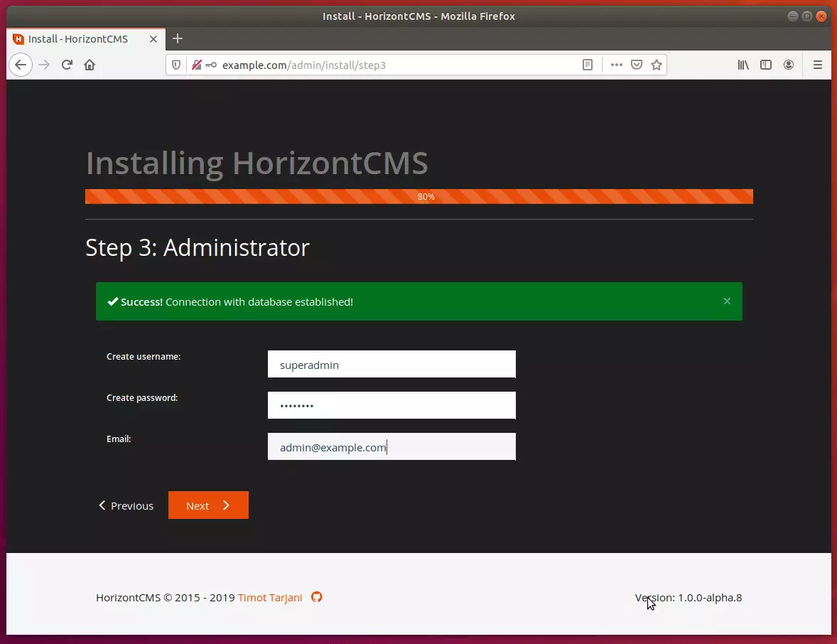View insecure connection lock warning
Viewport: 837px width, 644px height.
[x=196, y=65]
